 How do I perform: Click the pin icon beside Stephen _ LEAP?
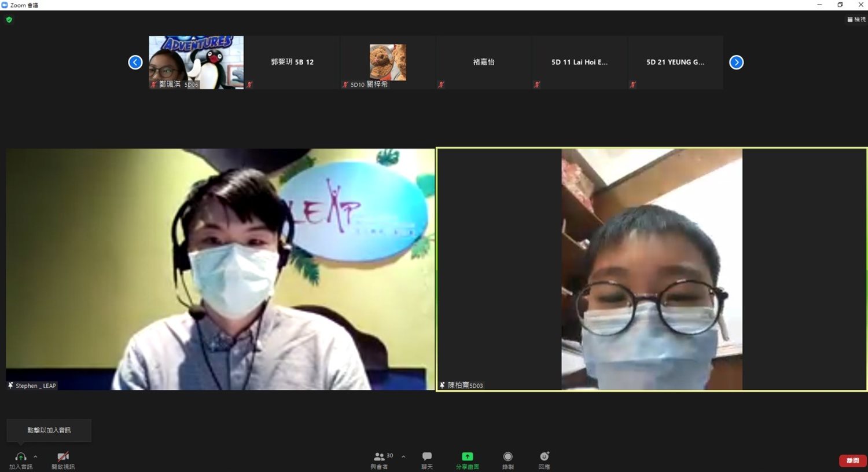click(10, 386)
